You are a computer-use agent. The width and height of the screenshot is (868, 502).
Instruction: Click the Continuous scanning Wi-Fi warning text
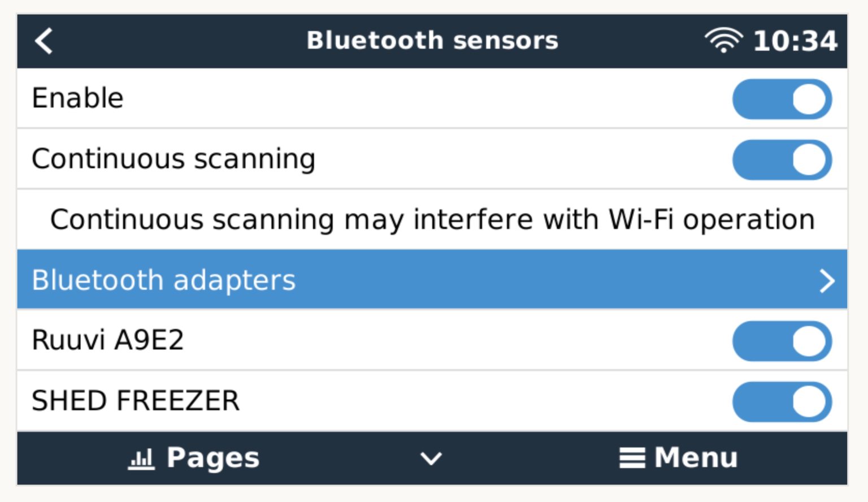(432, 219)
